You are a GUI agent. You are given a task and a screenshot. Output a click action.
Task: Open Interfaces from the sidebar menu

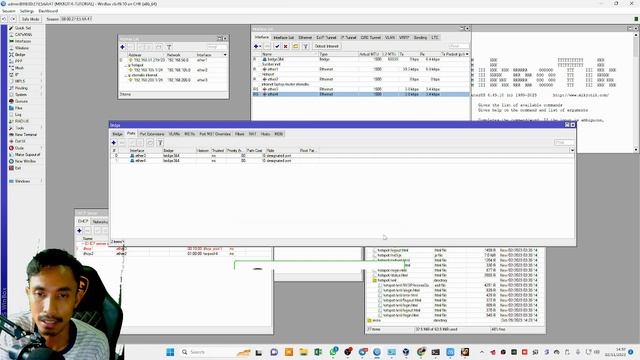pyautogui.click(x=23, y=41)
